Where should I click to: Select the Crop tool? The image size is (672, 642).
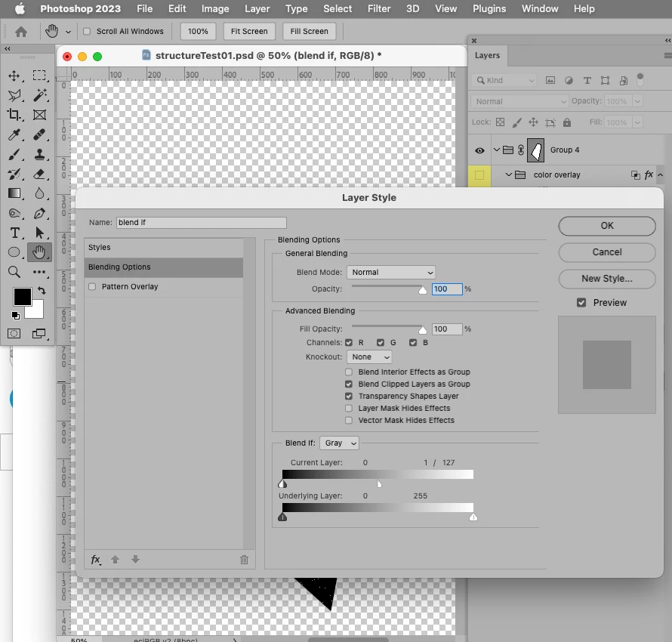pos(14,115)
